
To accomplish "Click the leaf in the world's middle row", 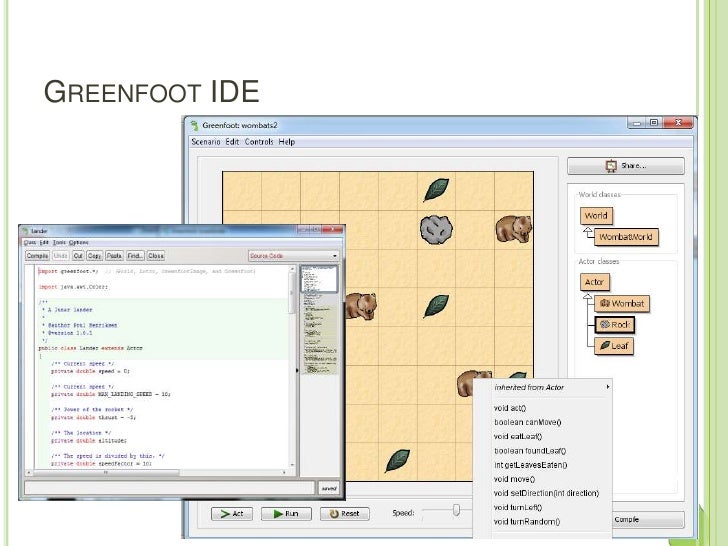I will point(436,306).
